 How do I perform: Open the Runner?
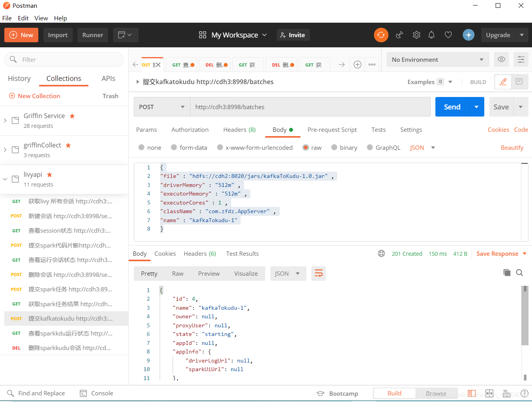pos(93,35)
